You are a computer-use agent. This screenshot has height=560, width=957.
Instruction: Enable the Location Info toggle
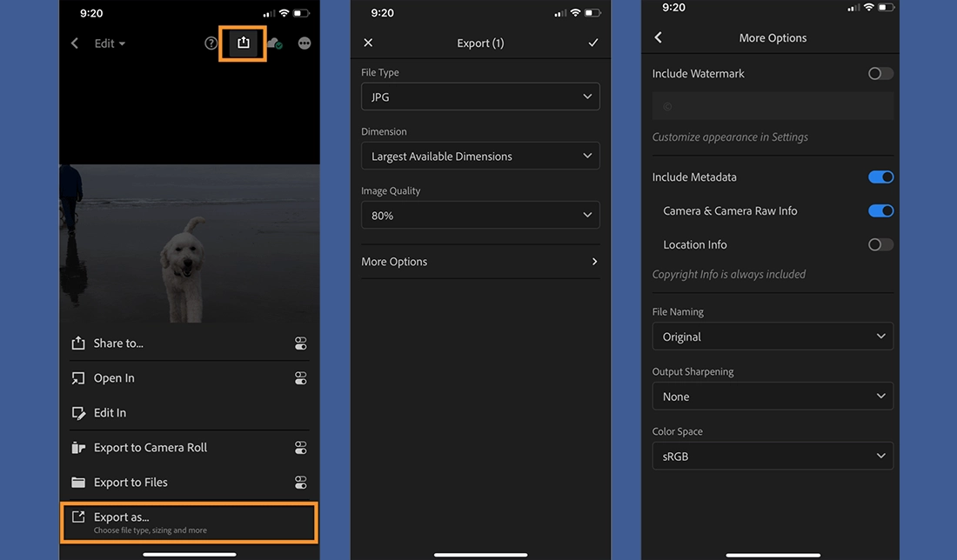tap(880, 245)
